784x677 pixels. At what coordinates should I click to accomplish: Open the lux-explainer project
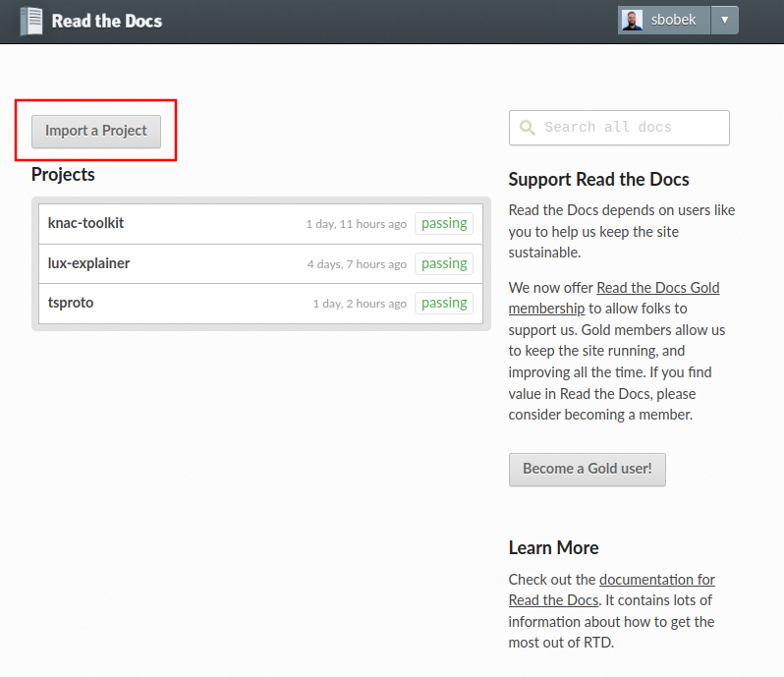(x=88, y=263)
